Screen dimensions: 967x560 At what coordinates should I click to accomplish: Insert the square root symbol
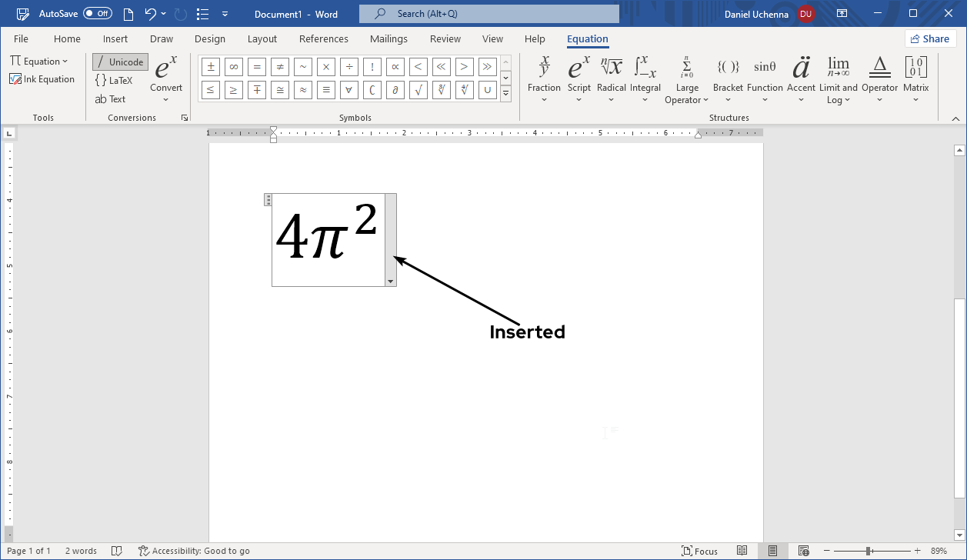[x=418, y=90]
